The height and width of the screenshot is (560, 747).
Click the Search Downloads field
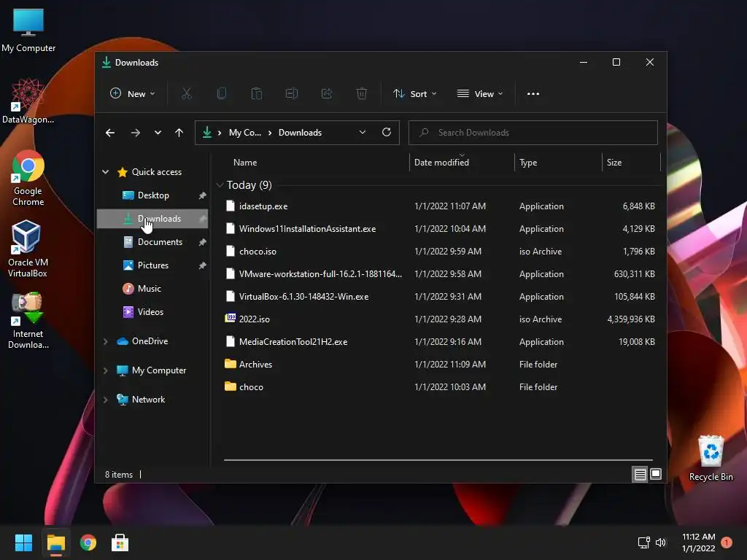pyautogui.click(x=533, y=133)
